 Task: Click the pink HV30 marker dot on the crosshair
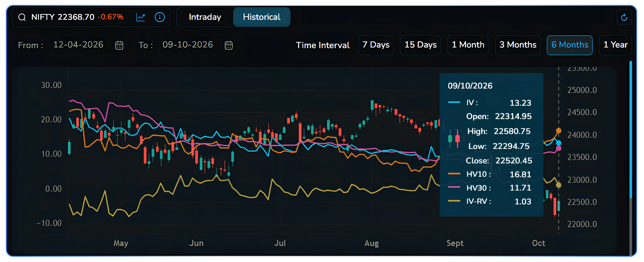click(x=559, y=148)
